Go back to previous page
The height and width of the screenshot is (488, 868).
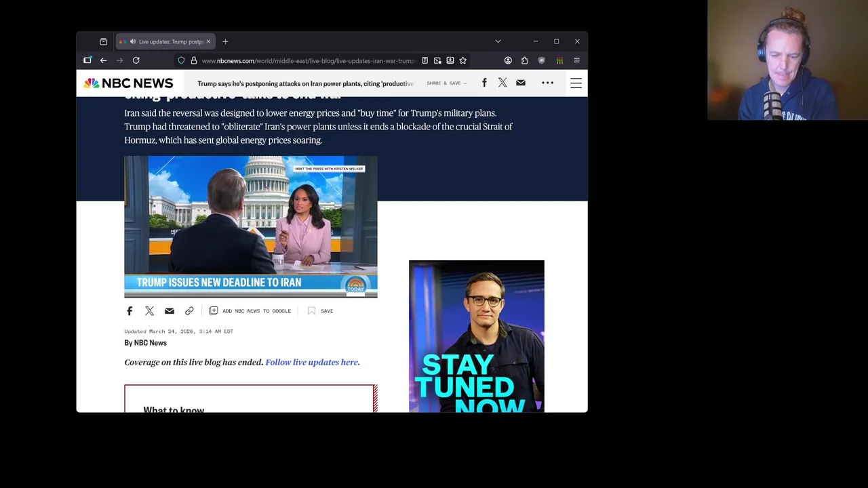click(x=104, y=60)
